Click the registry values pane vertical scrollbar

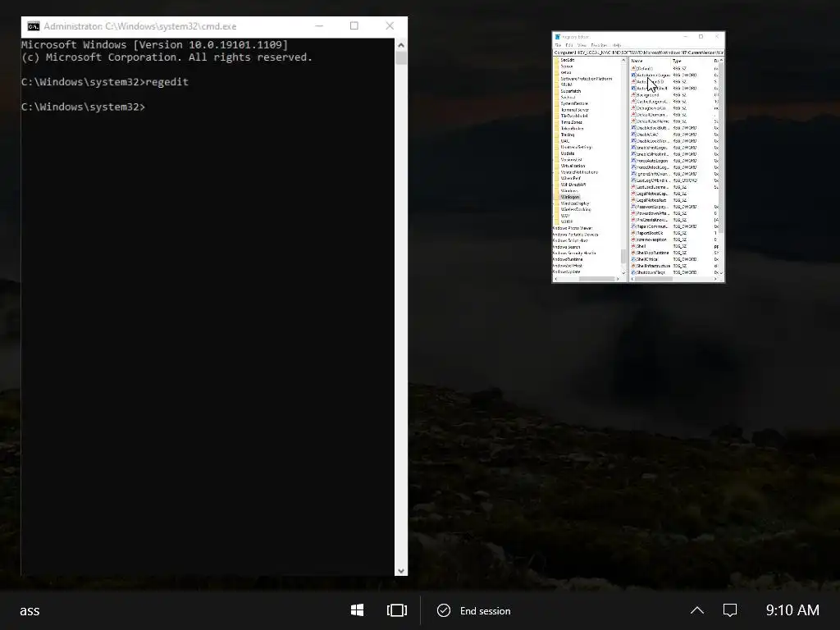click(x=721, y=148)
